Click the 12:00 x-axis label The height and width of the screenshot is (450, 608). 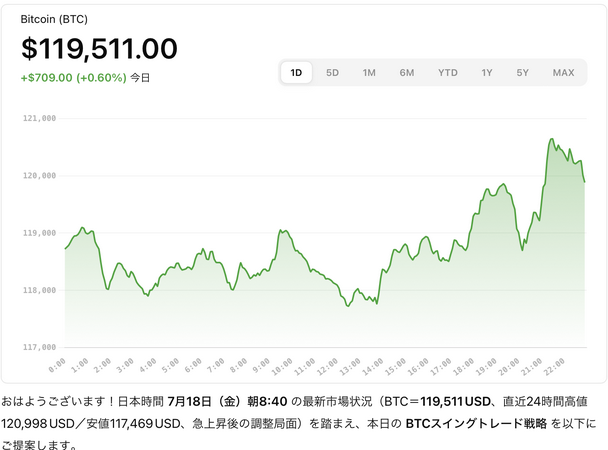pyautogui.click(x=327, y=367)
